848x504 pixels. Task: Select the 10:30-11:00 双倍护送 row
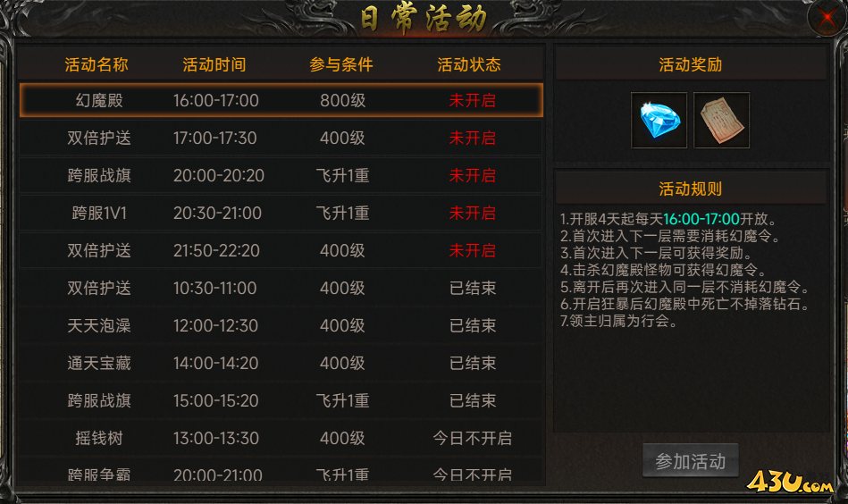coord(281,289)
